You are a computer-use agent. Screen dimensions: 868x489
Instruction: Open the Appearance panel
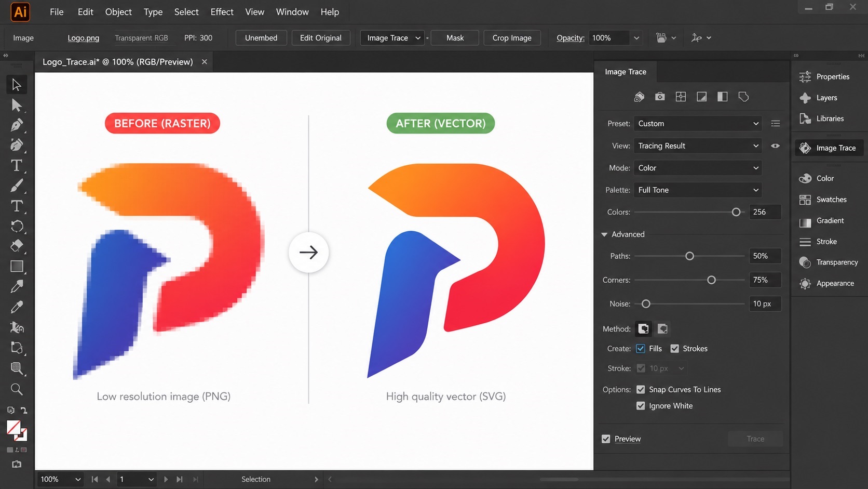point(826,283)
